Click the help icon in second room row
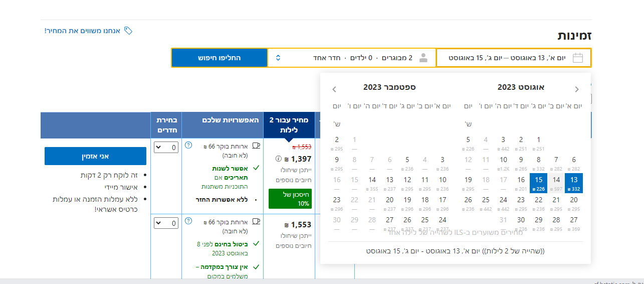 [x=188, y=221]
